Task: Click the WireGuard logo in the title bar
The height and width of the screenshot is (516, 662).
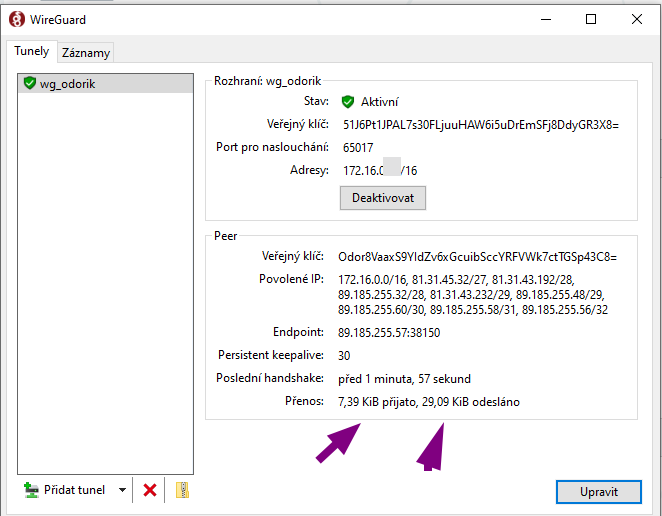Action: pos(16,19)
